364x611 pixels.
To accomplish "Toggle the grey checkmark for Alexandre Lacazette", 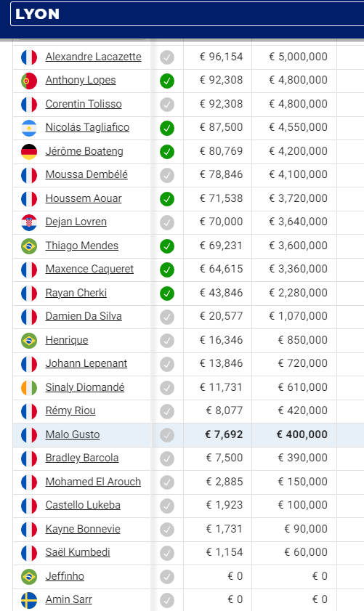I will (167, 57).
